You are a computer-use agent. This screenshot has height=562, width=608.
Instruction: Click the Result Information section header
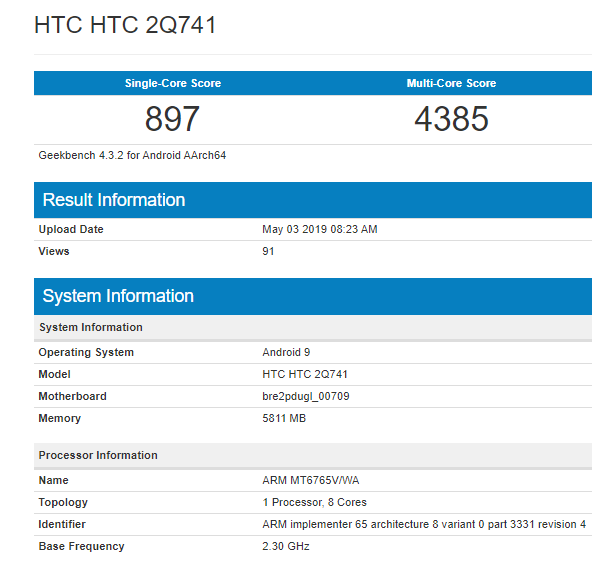click(313, 200)
